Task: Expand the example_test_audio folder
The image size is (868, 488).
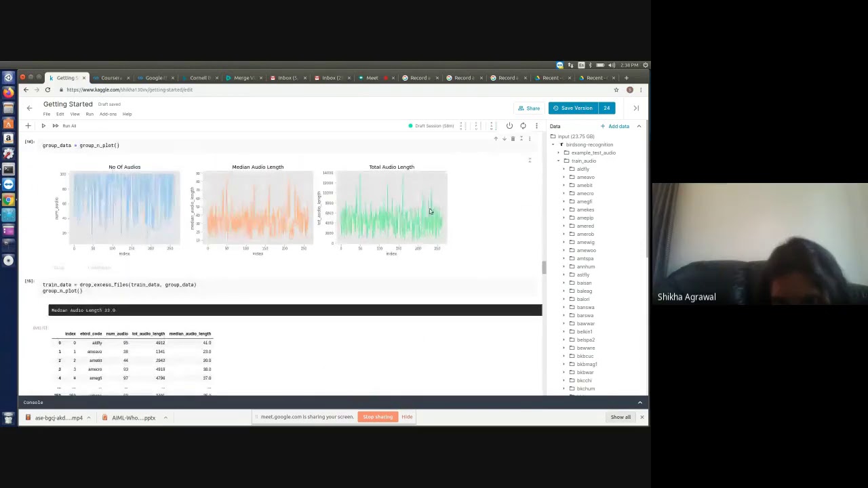Action: 558,152
